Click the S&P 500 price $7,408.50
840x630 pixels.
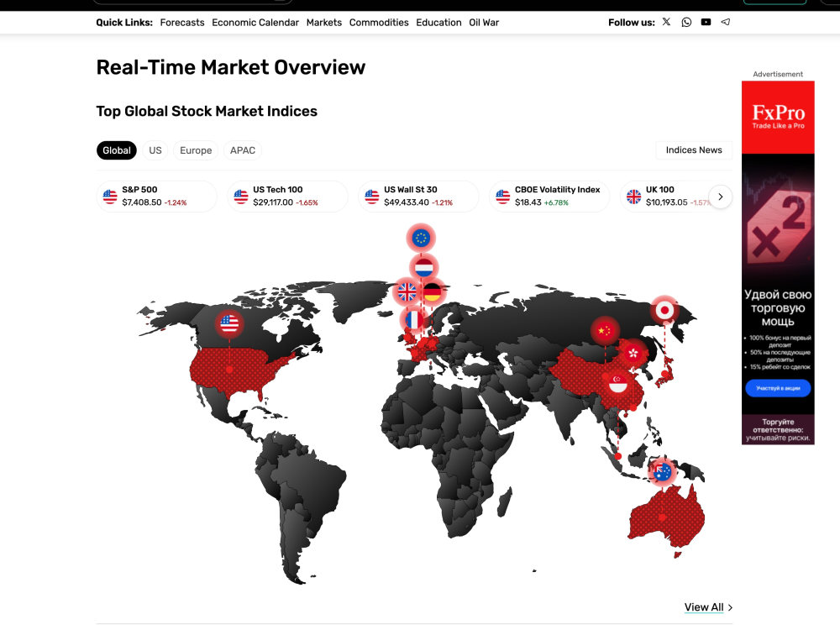[141, 202]
